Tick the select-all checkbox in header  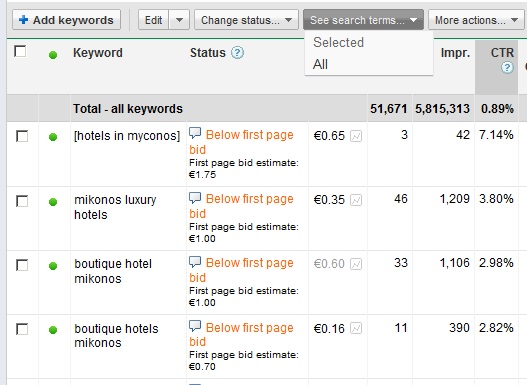pos(21,51)
